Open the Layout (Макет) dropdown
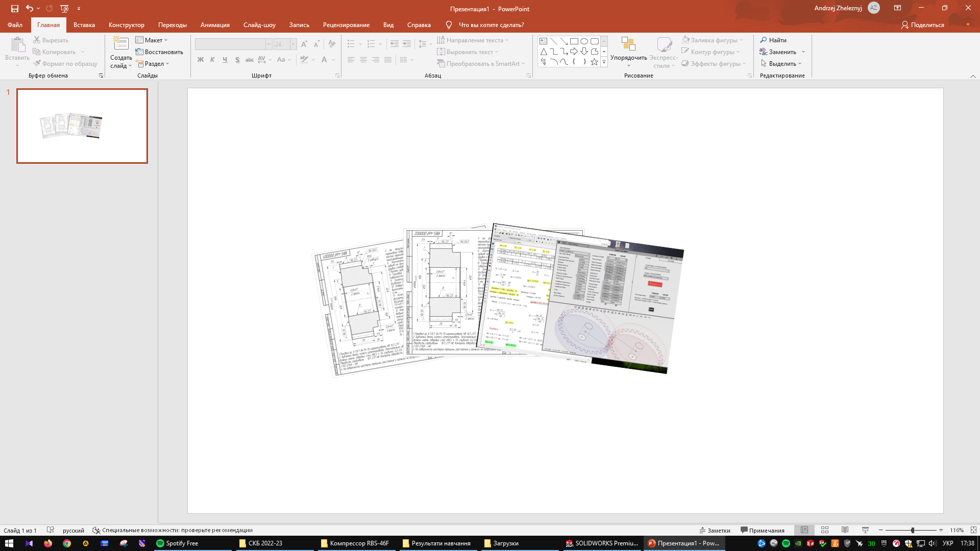The height and width of the screenshot is (551, 980). 152,40
